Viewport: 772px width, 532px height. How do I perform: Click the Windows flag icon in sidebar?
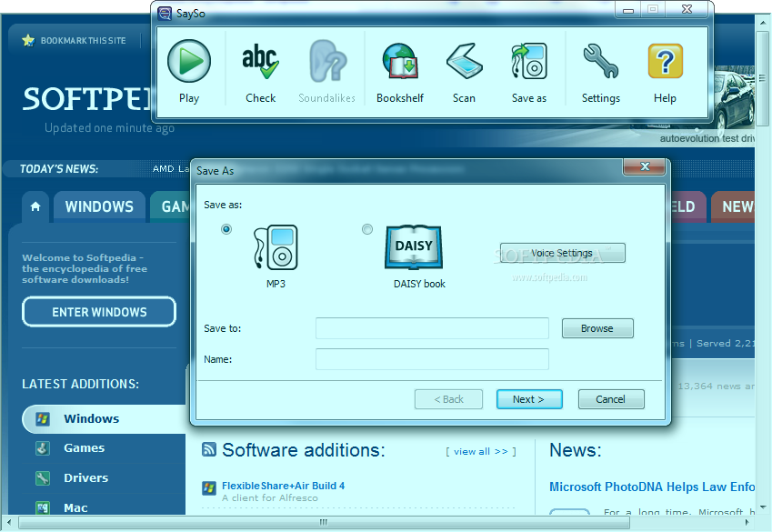43,419
